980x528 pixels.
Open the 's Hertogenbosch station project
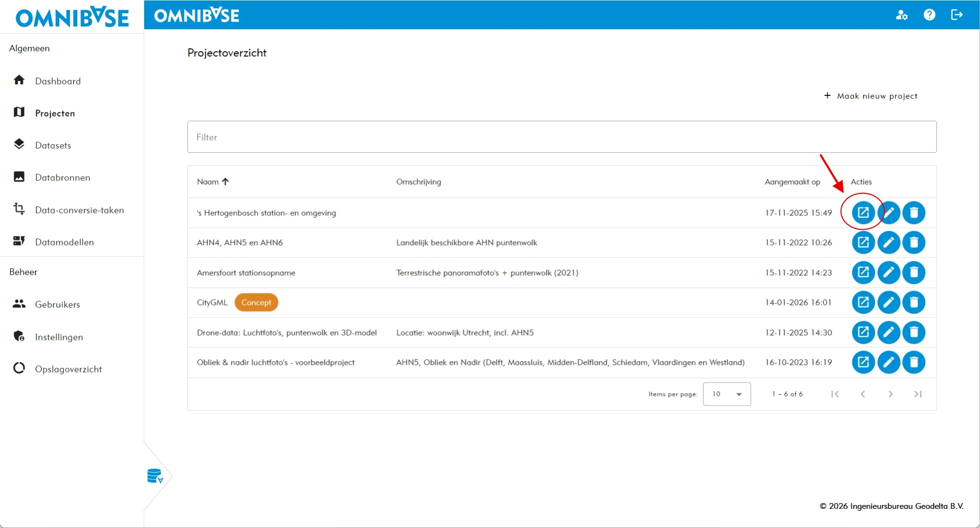click(x=863, y=213)
